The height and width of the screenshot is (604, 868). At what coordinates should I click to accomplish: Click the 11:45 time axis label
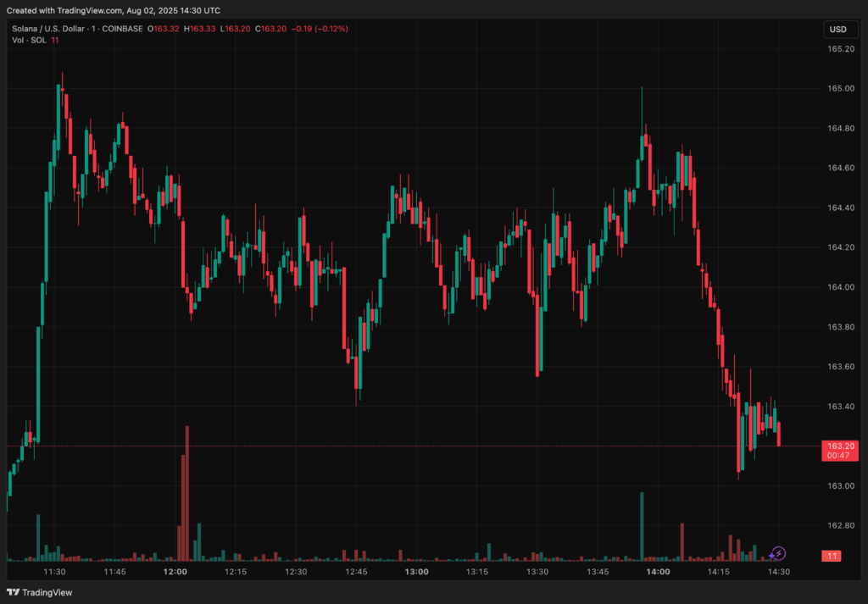tap(115, 572)
